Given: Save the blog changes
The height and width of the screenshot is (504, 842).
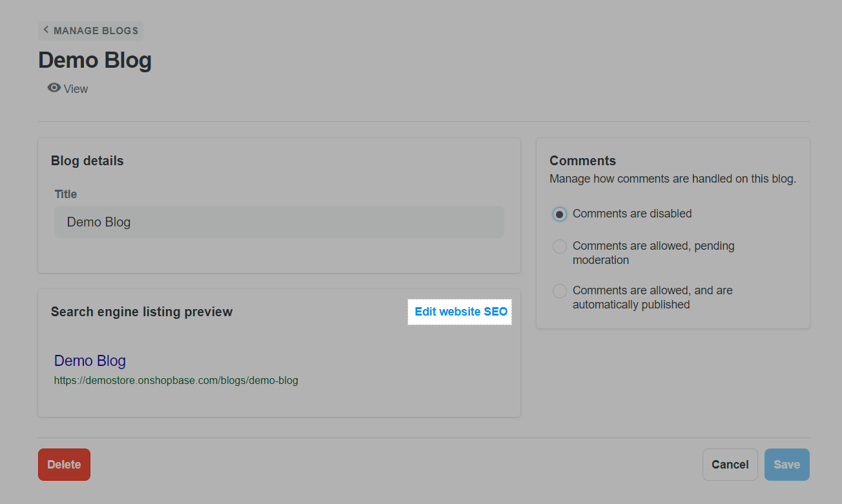Looking at the screenshot, I should click(x=786, y=465).
